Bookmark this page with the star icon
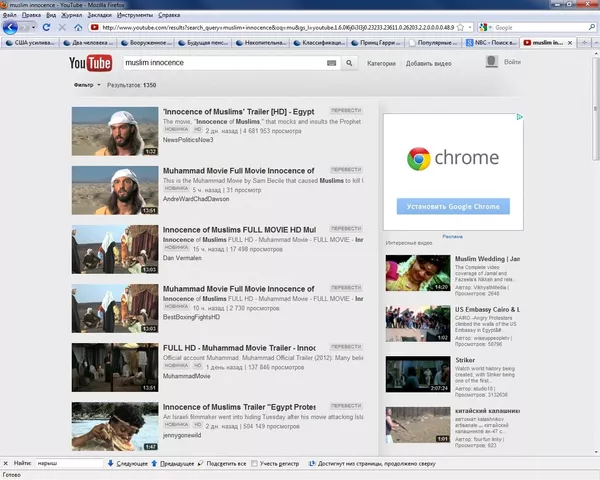 coord(460,28)
